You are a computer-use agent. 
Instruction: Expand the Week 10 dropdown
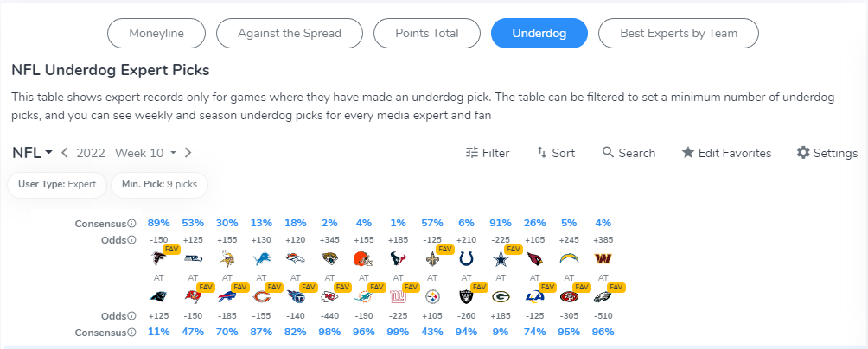145,153
